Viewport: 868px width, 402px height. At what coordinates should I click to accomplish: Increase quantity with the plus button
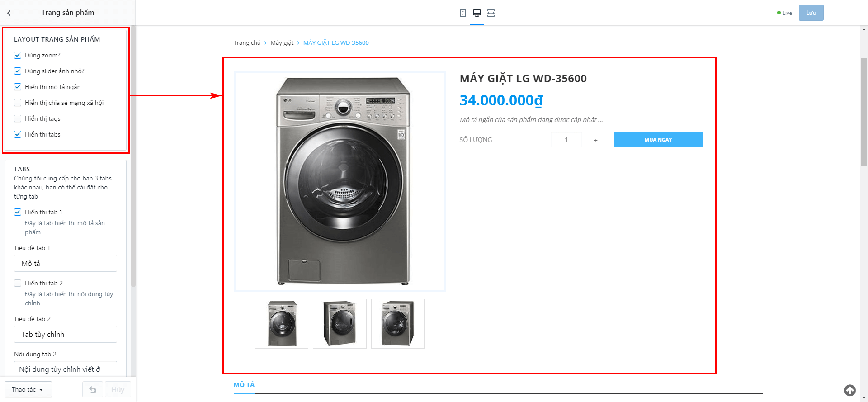596,140
